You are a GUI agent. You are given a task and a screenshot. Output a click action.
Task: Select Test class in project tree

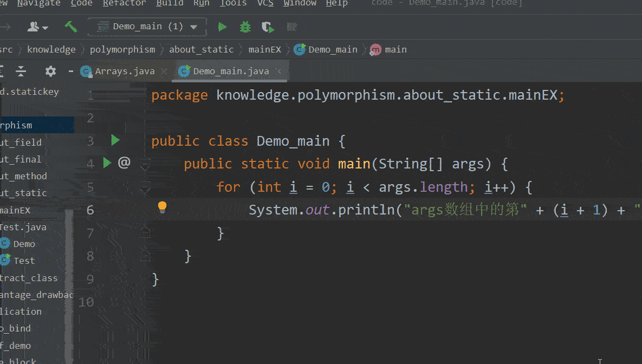tap(17, 261)
